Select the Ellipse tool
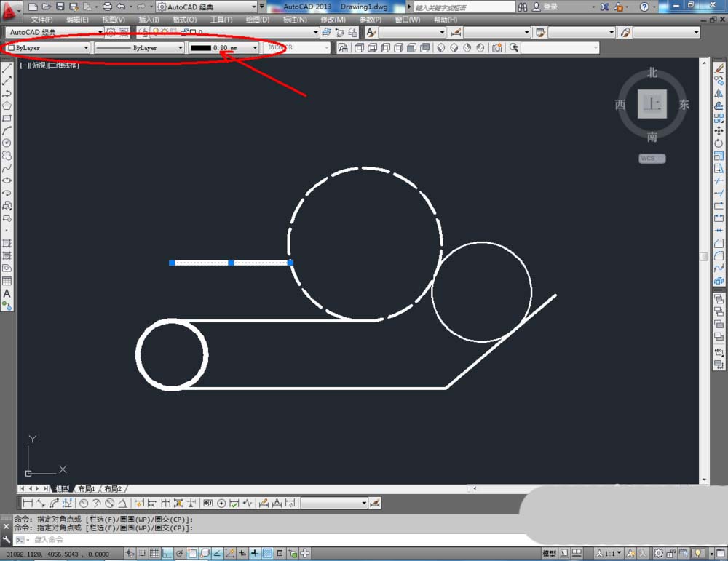Viewport: 728px width, 561px height. (7, 180)
